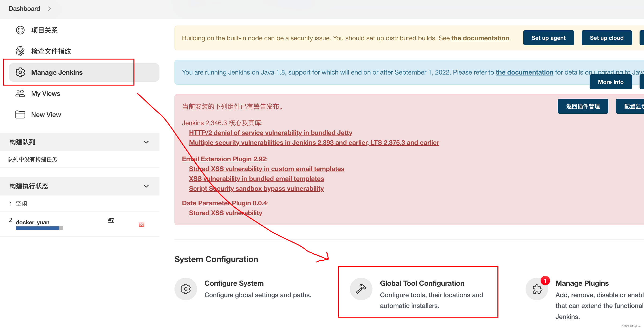Click the My Views person icon

coord(19,93)
